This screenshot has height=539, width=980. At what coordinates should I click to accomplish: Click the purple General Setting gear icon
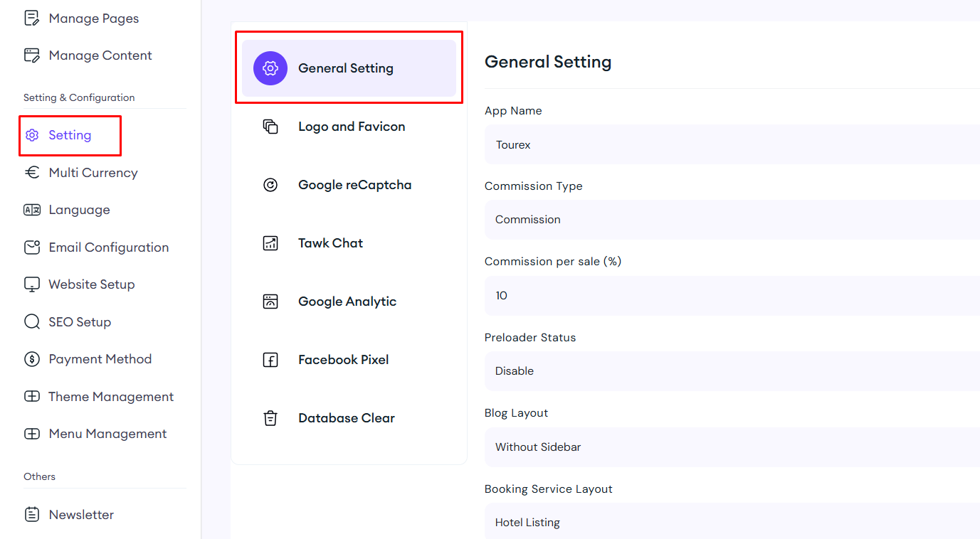[x=270, y=68]
